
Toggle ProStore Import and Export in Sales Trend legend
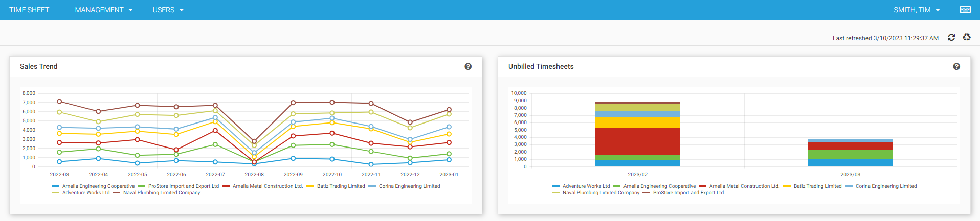(x=178, y=186)
